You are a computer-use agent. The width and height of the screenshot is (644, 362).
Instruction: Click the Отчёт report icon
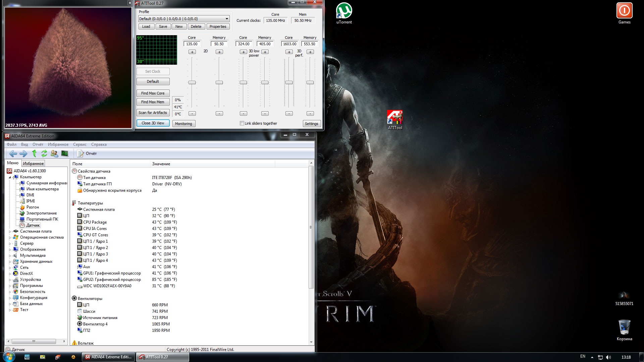[x=80, y=154]
